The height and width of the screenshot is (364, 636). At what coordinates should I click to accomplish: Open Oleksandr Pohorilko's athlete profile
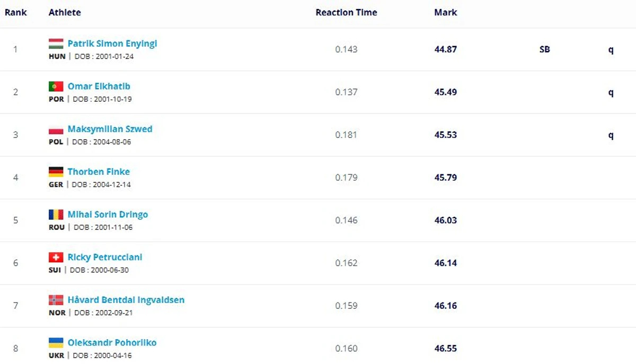click(112, 343)
